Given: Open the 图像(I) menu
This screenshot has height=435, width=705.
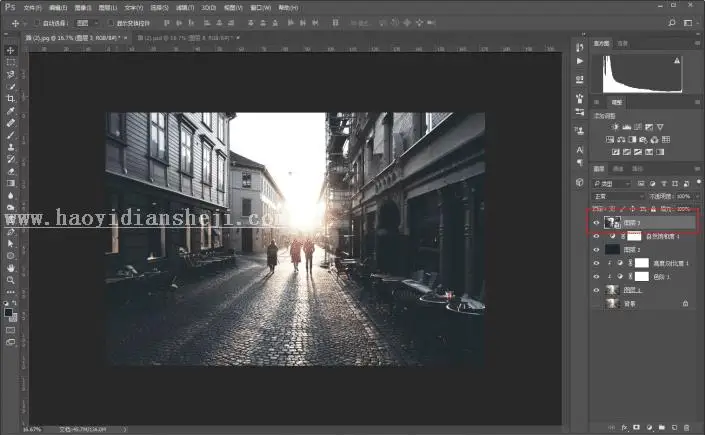Looking at the screenshot, I should click(83, 8).
